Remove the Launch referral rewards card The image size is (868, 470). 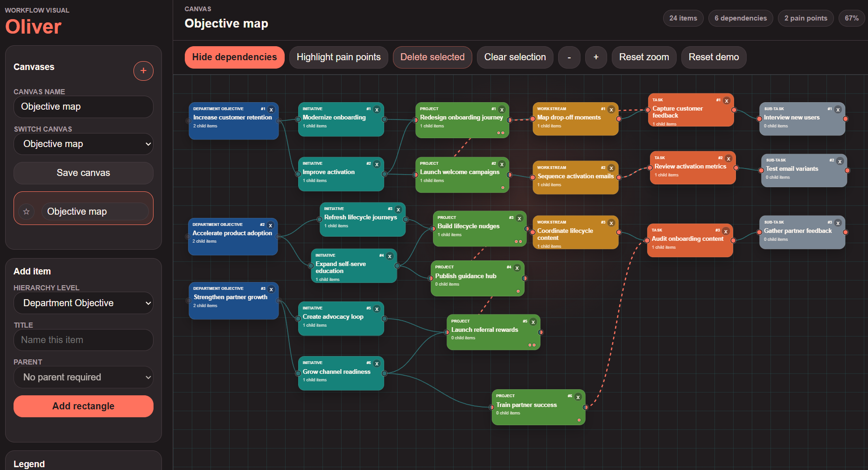pos(533,322)
